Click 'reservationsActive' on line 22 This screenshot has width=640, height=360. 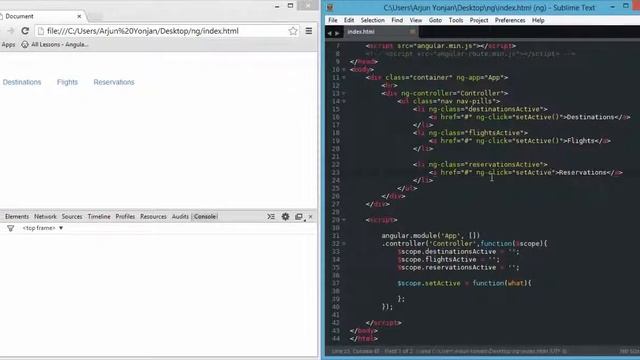coord(504,164)
